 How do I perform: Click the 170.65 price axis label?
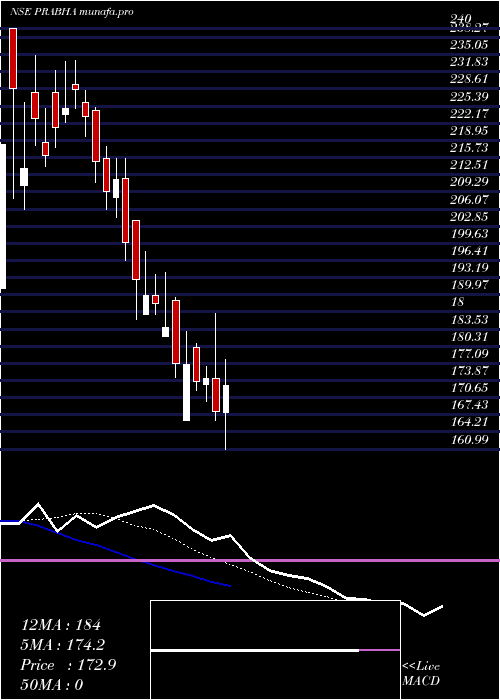(x=469, y=388)
